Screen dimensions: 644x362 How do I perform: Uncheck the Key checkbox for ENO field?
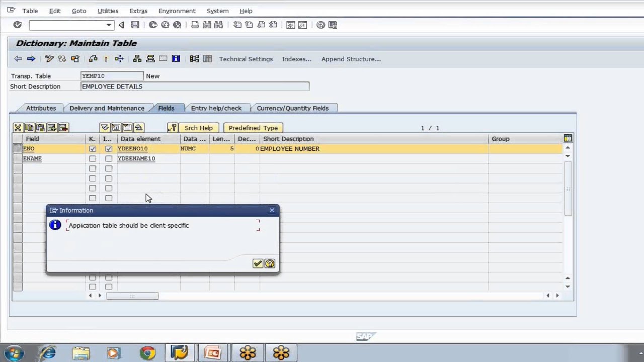[x=92, y=148]
